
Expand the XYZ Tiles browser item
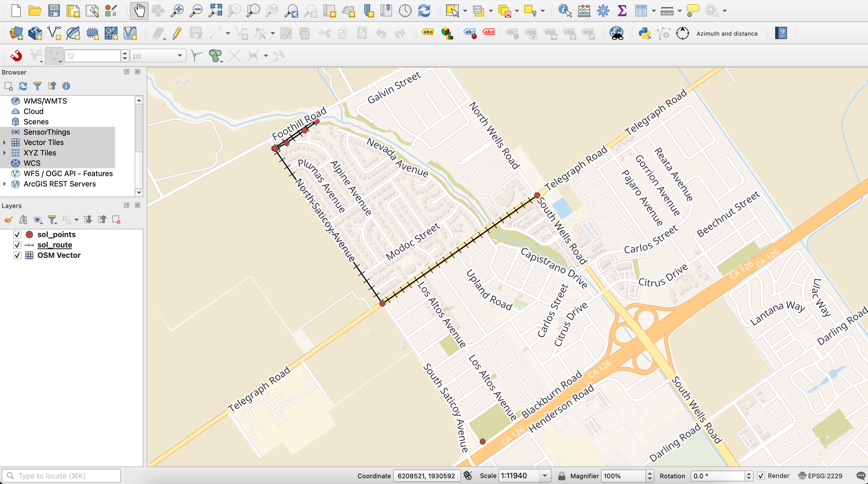[x=4, y=153]
